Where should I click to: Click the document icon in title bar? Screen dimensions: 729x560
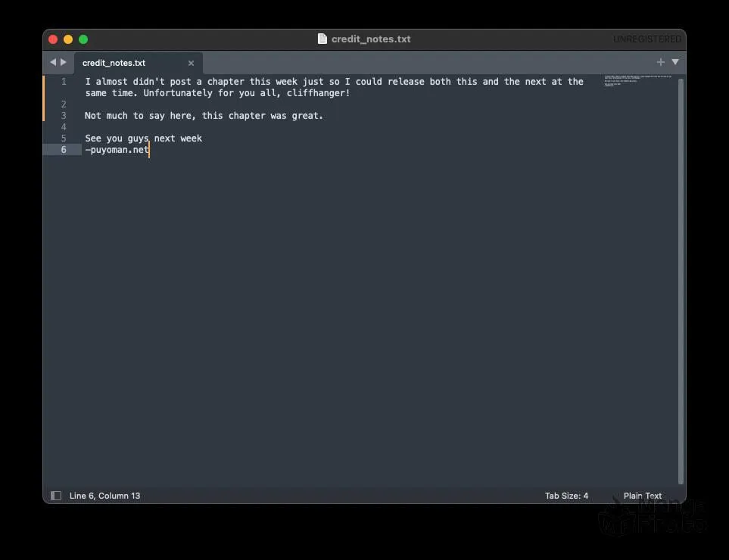(322, 39)
